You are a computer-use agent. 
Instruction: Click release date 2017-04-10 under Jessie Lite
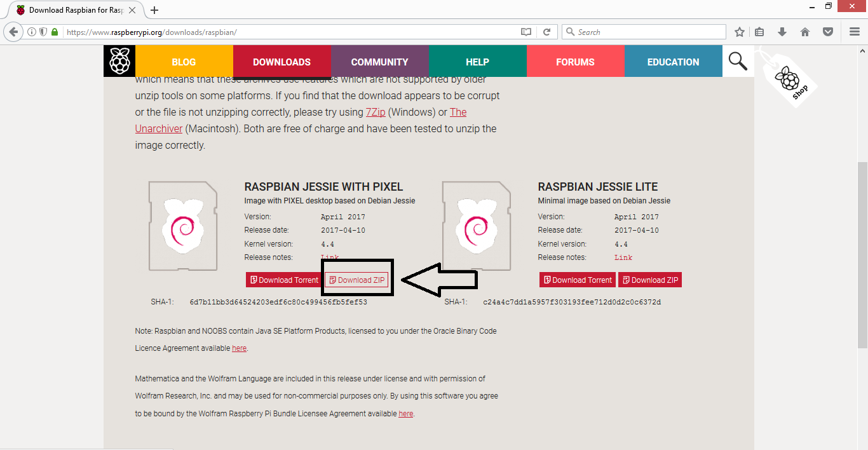(x=637, y=230)
